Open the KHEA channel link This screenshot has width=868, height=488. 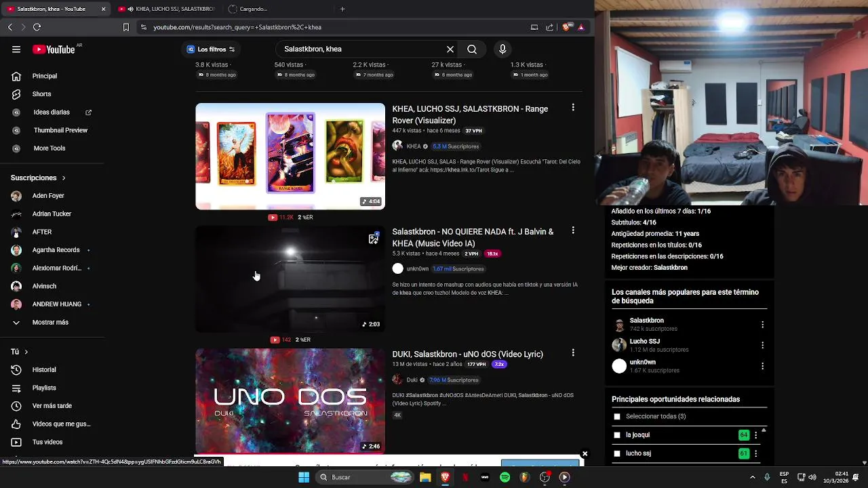pyautogui.click(x=414, y=146)
